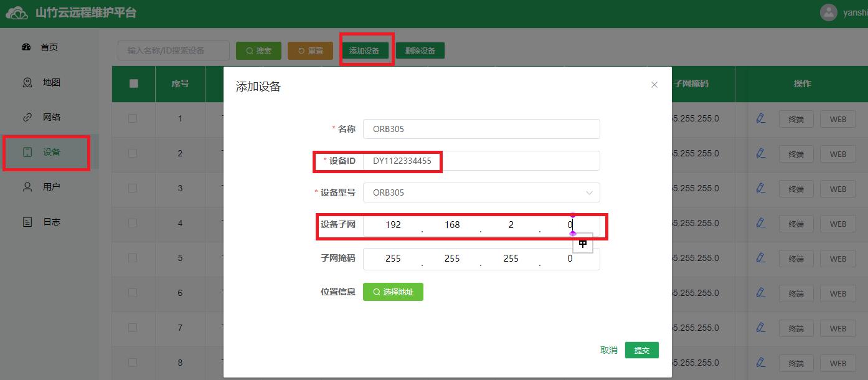The image size is (868, 380).
Task: Submit the form with the 提交 button
Action: point(641,350)
